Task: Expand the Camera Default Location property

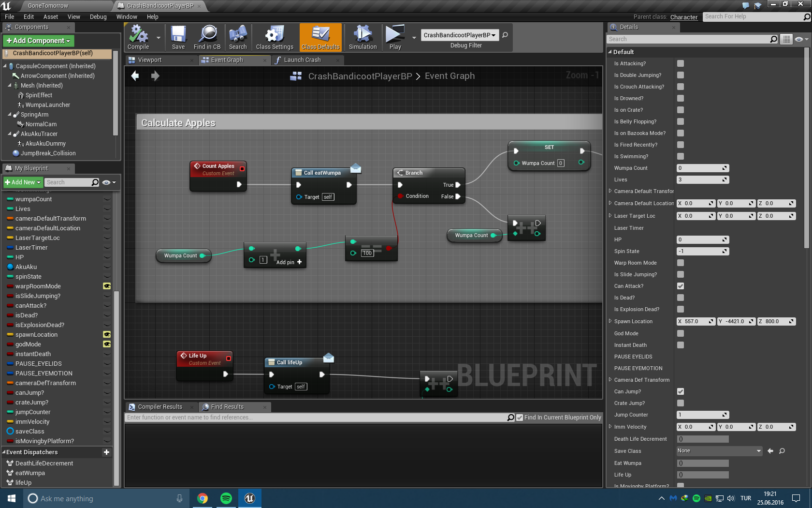Action: click(x=610, y=203)
